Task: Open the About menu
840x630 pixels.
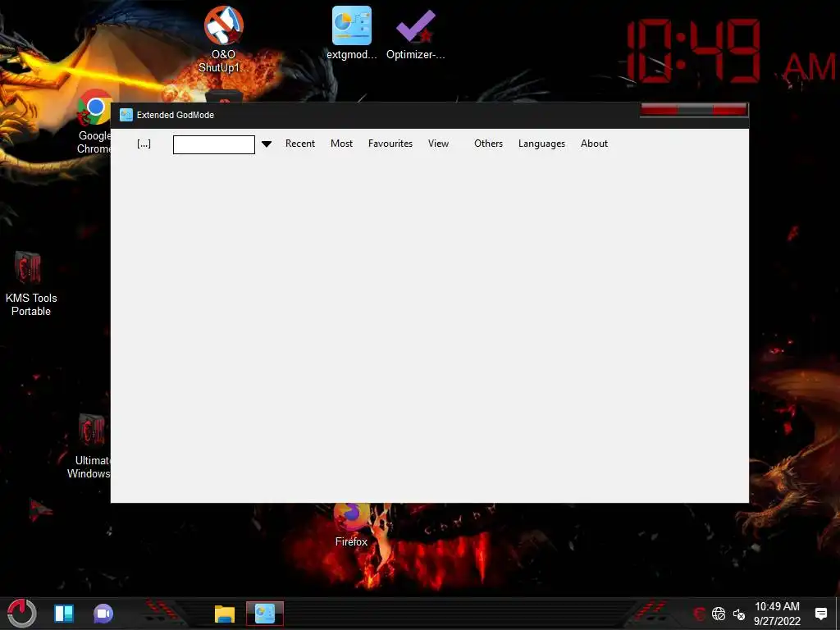Action: click(x=594, y=144)
